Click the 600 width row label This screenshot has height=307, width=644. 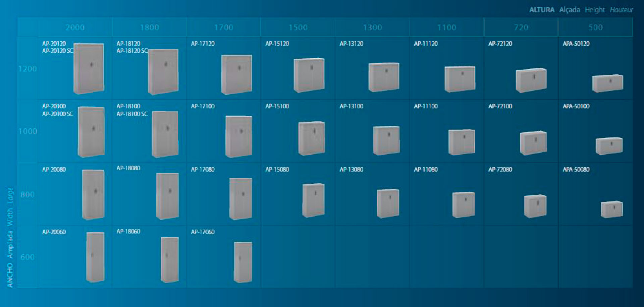[28, 257]
